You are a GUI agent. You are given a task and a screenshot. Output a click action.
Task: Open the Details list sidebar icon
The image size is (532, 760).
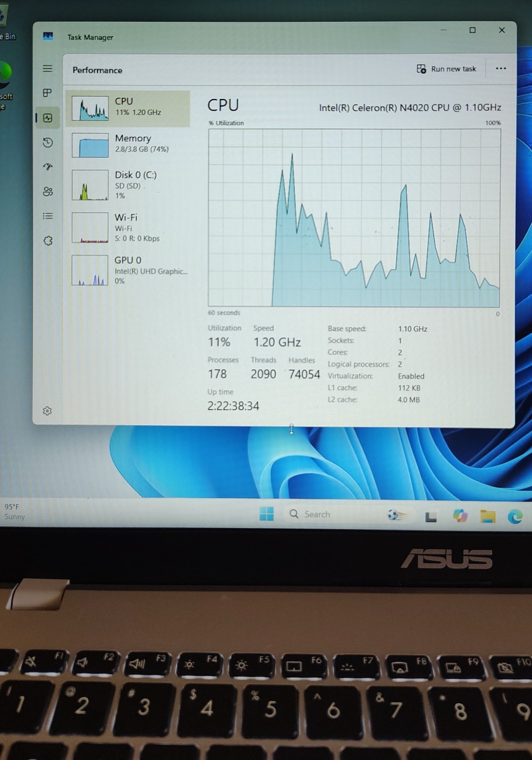click(x=47, y=216)
